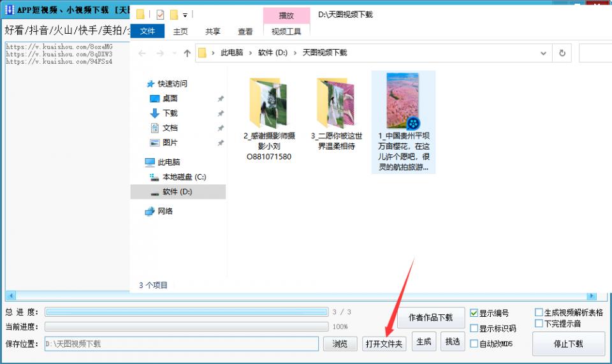Select 此电脑 in navigation pane
The width and height of the screenshot is (612, 364).
click(x=168, y=162)
